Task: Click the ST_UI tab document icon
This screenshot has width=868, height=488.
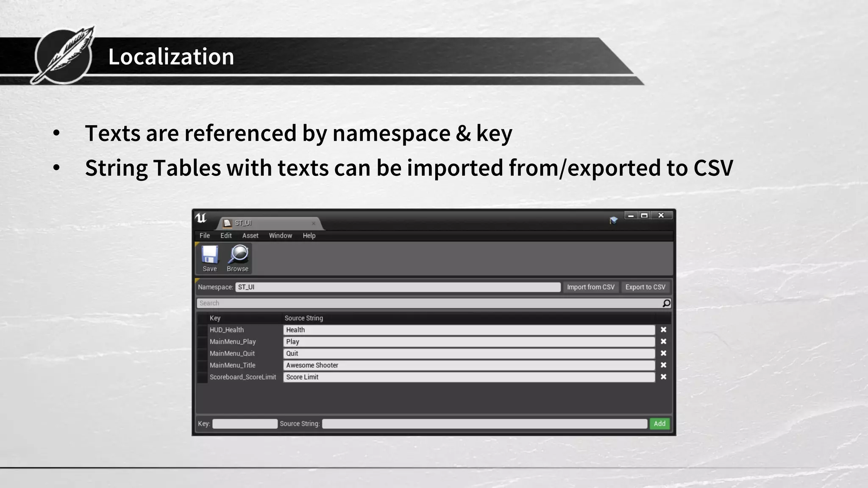Action: point(227,223)
